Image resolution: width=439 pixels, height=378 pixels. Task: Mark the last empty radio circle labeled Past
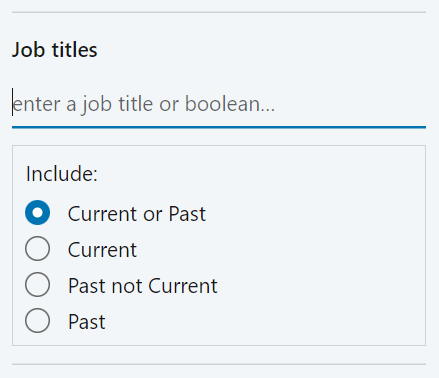coord(37,321)
